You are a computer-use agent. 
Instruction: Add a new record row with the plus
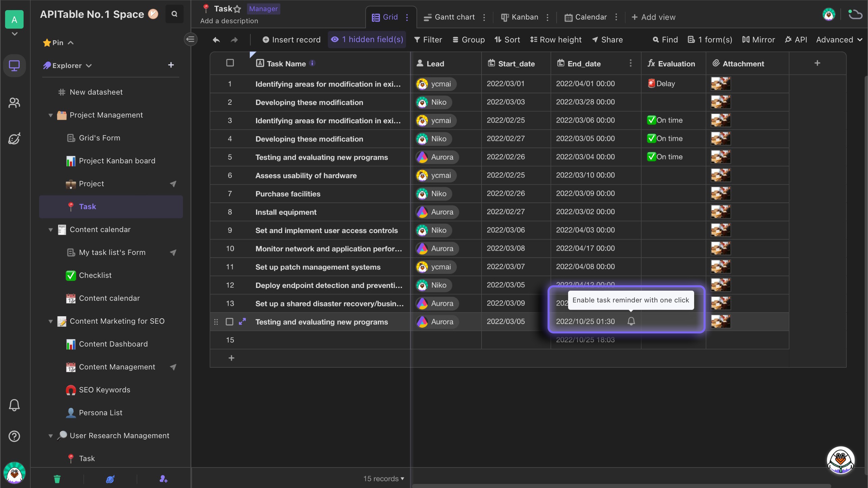pyautogui.click(x=231, y=358)
